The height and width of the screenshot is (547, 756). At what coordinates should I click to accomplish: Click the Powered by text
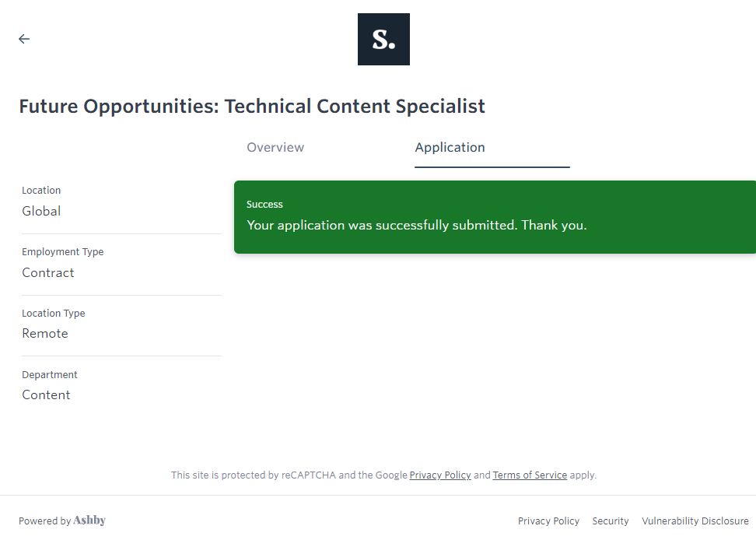tap(44, 521)
